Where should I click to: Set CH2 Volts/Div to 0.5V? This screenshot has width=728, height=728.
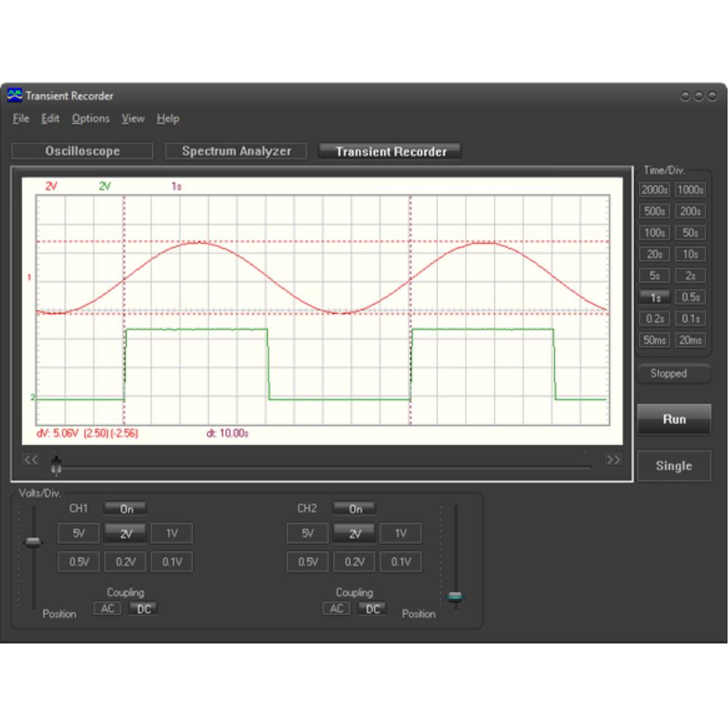pos(307,562)
